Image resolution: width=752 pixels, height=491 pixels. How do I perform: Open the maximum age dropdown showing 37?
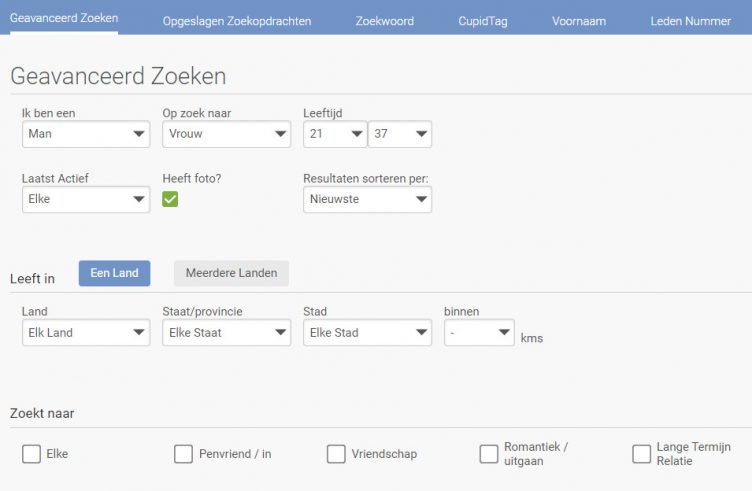click(400, 134)
